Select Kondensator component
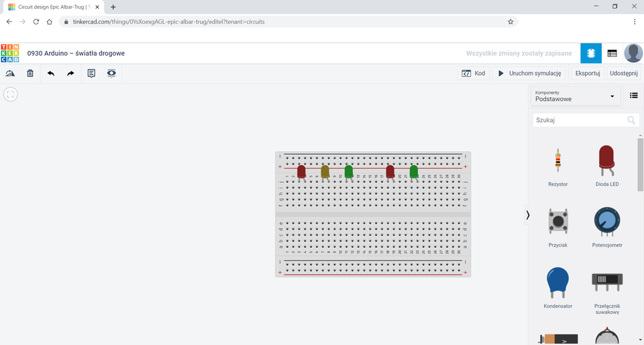Image resolution: width=644 pixels, height=345 pixels. [557, 288]
